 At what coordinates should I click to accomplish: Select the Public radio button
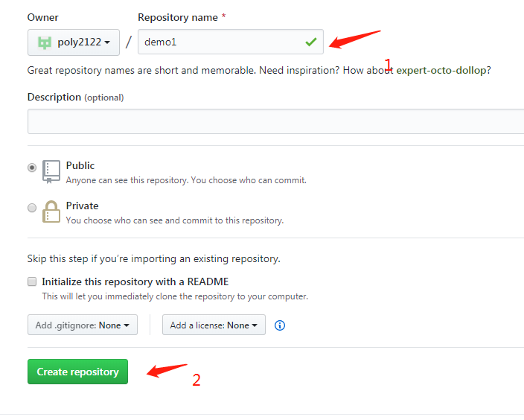tap(32, 168)
